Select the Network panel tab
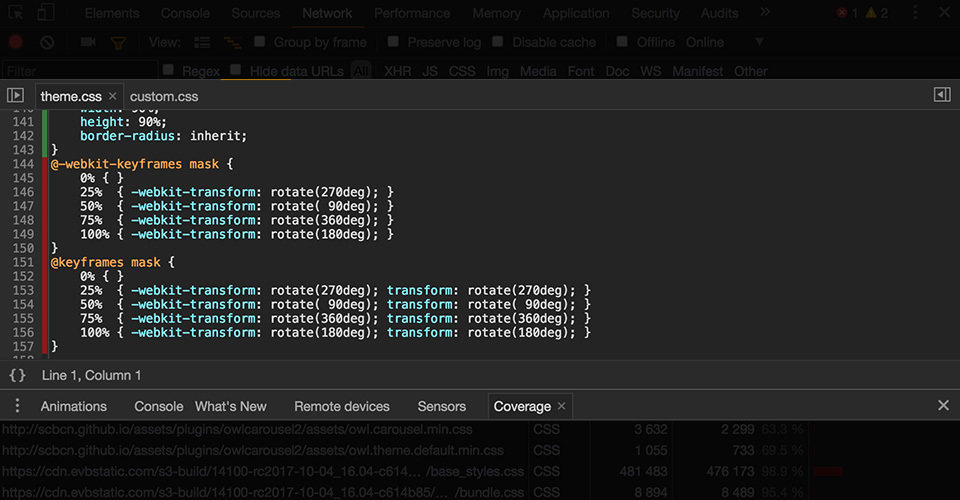The image size is (960, 500). click(327, 13)
